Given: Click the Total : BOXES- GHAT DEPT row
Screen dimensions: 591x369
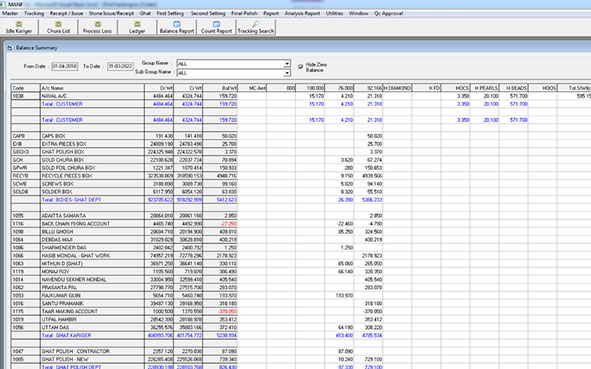Looking at the screenshot, I should pyautogui.click(x=72, y=200).
